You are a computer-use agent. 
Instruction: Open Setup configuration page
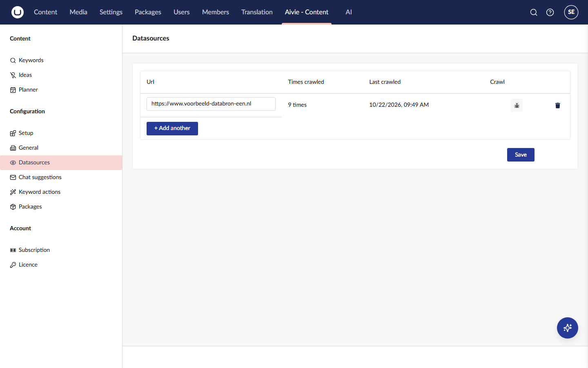click(61, 133)
